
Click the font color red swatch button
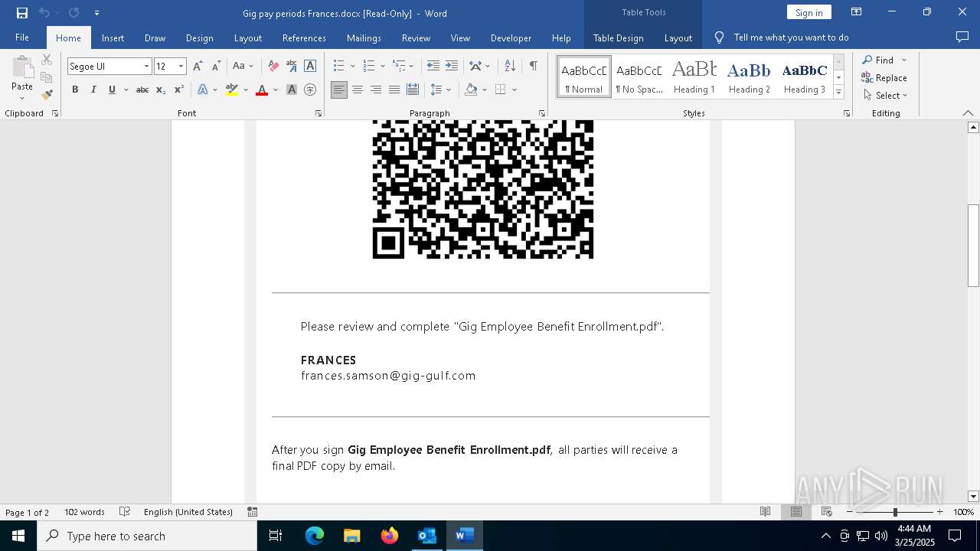click(261, 90)
